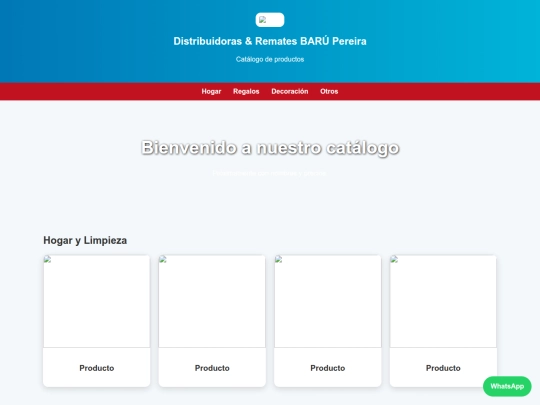Click the 'Bienvenido a nuestro catálogo' heading
The image size is (540, 405).
tap(270, 147)
